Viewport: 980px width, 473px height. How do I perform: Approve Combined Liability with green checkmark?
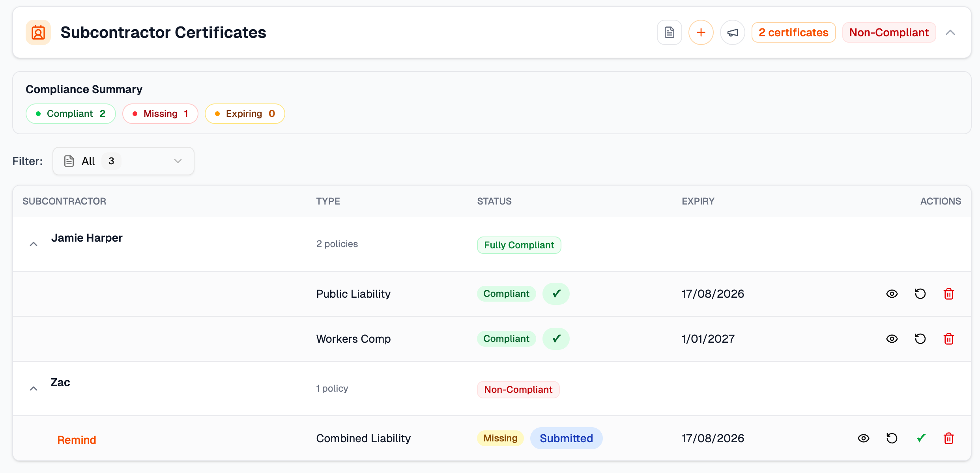921,438
